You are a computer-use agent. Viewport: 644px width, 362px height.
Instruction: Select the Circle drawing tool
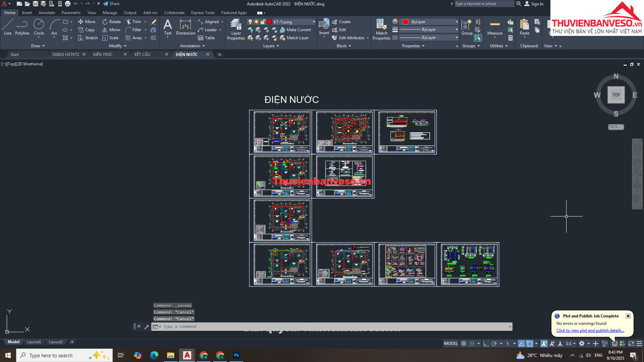point(39,27)
